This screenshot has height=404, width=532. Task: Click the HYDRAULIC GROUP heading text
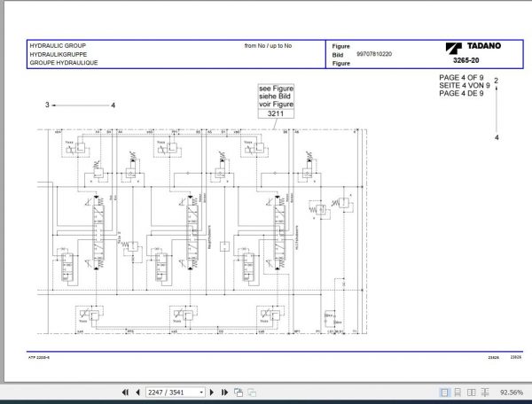58,45
